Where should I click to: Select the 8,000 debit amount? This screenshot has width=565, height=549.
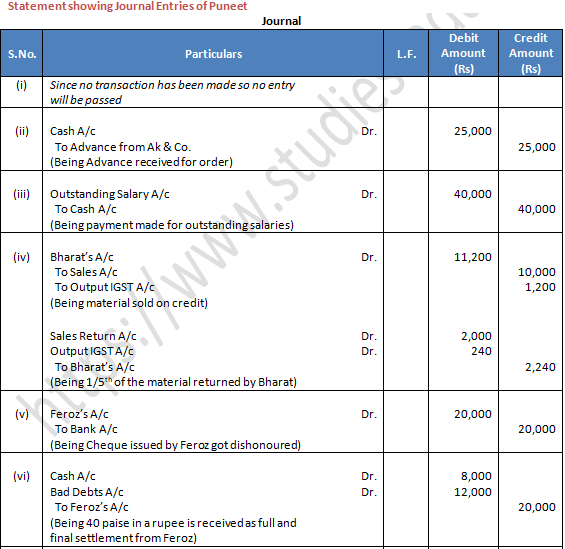476,476
